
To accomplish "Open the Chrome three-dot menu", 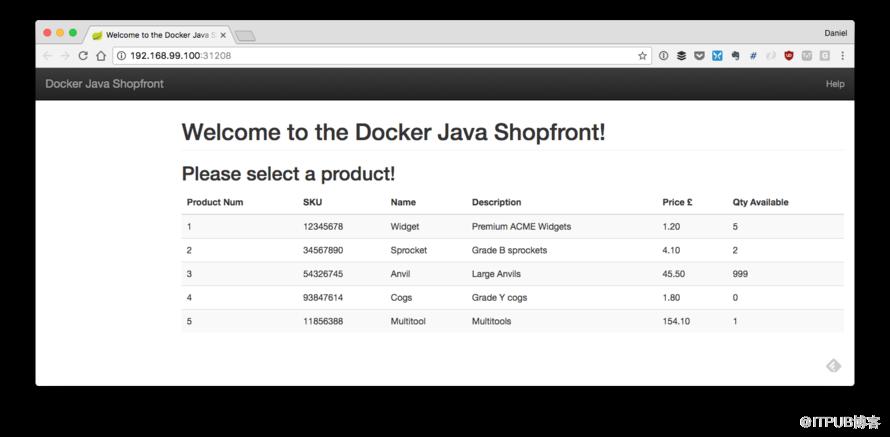I will coord(842,56).
